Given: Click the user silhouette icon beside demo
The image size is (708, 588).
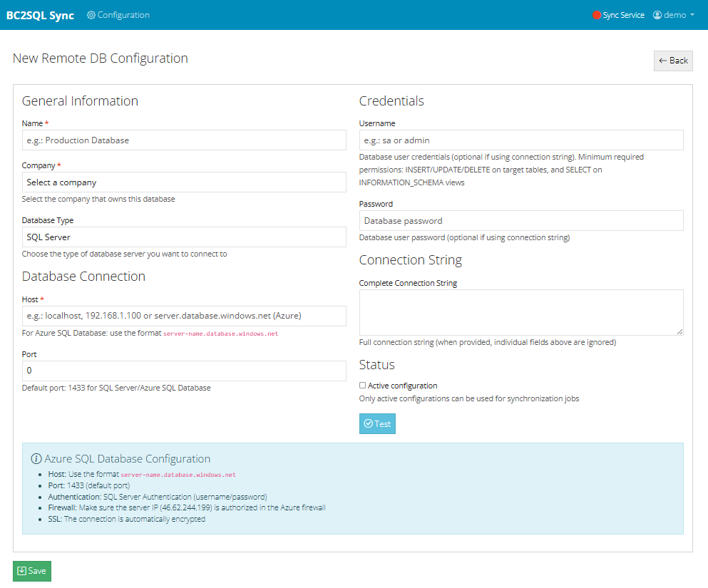Looking at the screenshot, I should click(x=657, y=14).
